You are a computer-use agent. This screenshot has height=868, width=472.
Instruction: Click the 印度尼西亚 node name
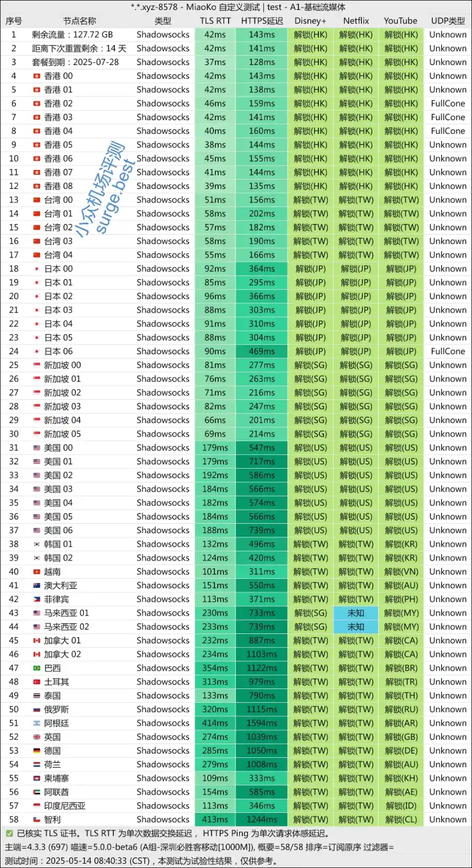point(65,806)
